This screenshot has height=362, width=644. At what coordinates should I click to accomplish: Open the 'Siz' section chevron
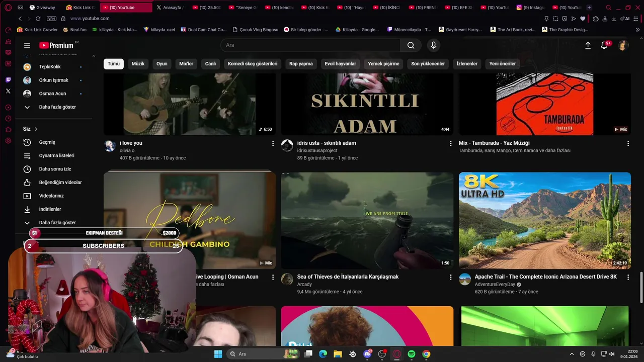[36, 129]
